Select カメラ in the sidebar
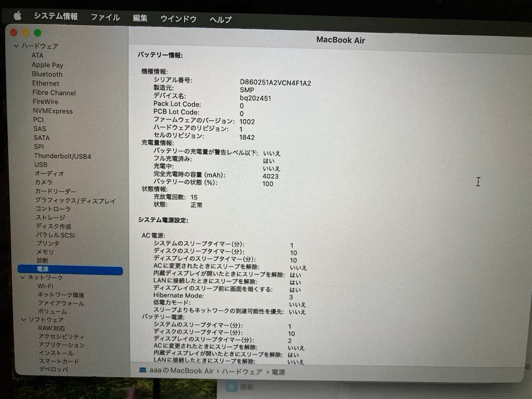 tap(43, 182)
